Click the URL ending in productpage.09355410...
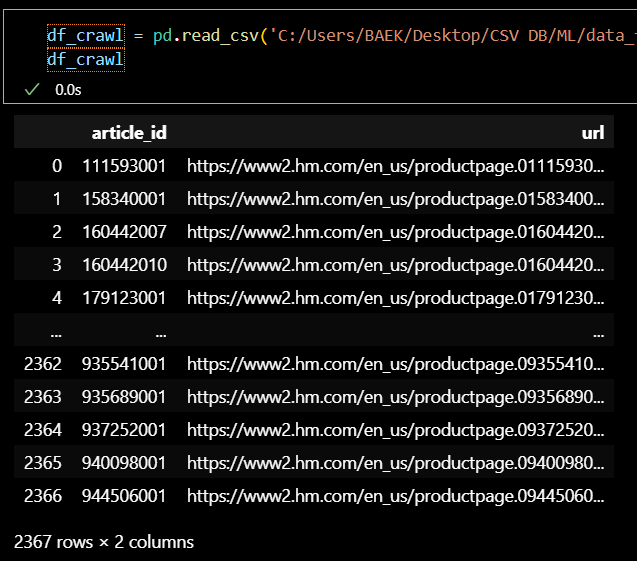 pyautogui.click(x=396, y=364)
